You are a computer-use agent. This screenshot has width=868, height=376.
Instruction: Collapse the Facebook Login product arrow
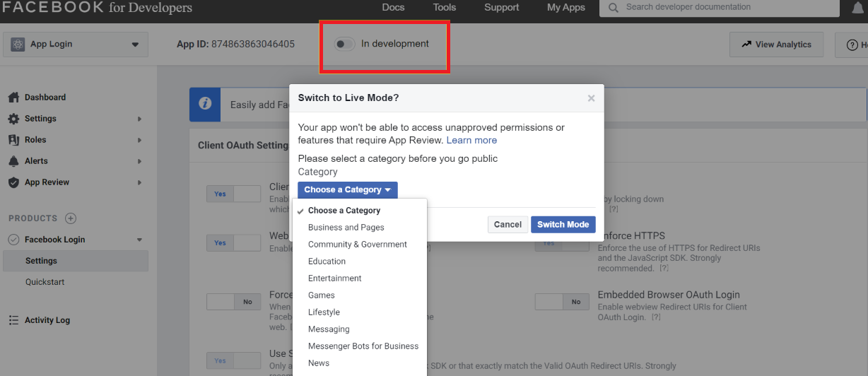[139, 240]
